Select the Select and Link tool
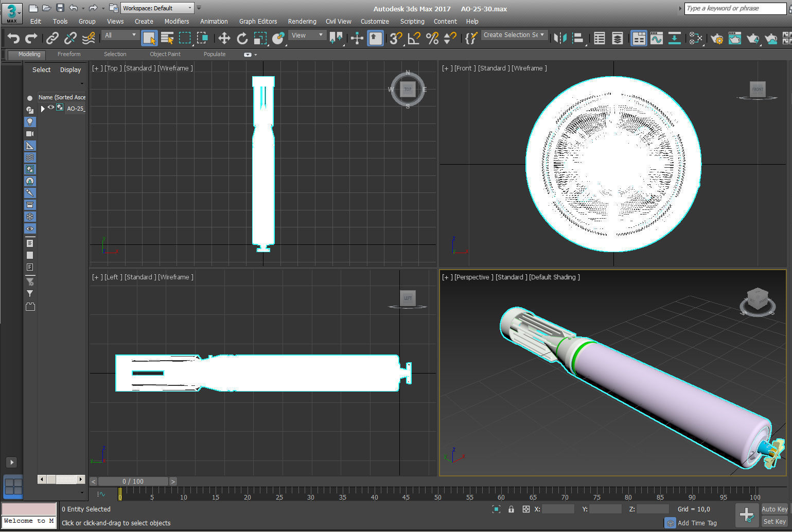Viewport: 792px width, 532px height. (52, 38)
